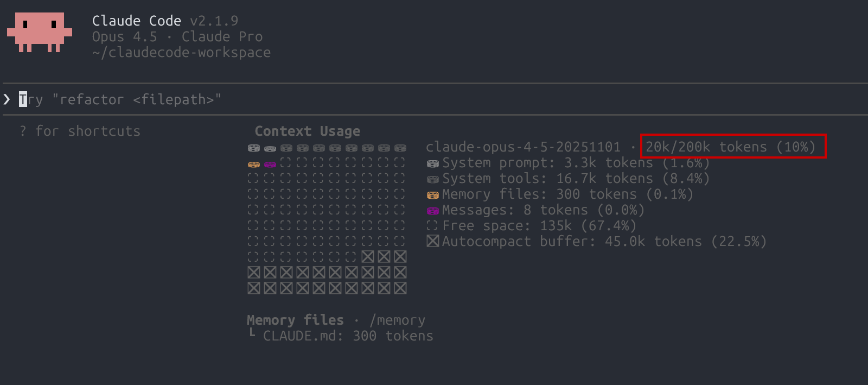Click the prompt chevron before the input

click(x=7, y=99)
